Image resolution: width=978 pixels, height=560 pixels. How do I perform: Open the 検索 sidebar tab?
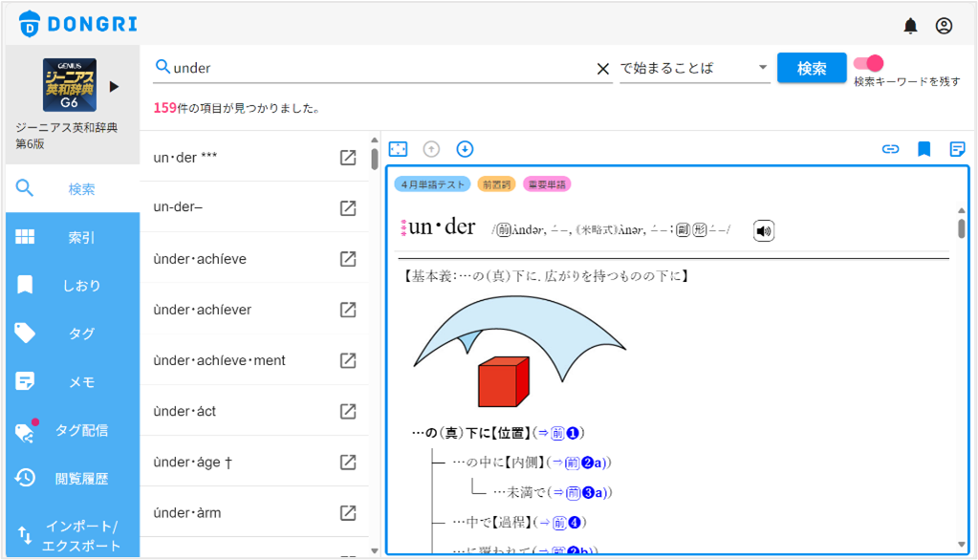[73, 188]
